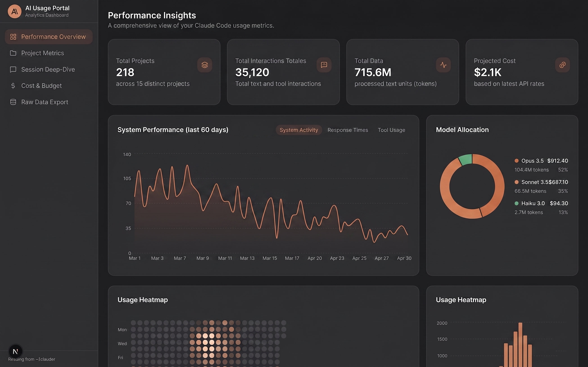Click based on latest API rates text
The width and height of the screenshot is (588, 367).
509,84
